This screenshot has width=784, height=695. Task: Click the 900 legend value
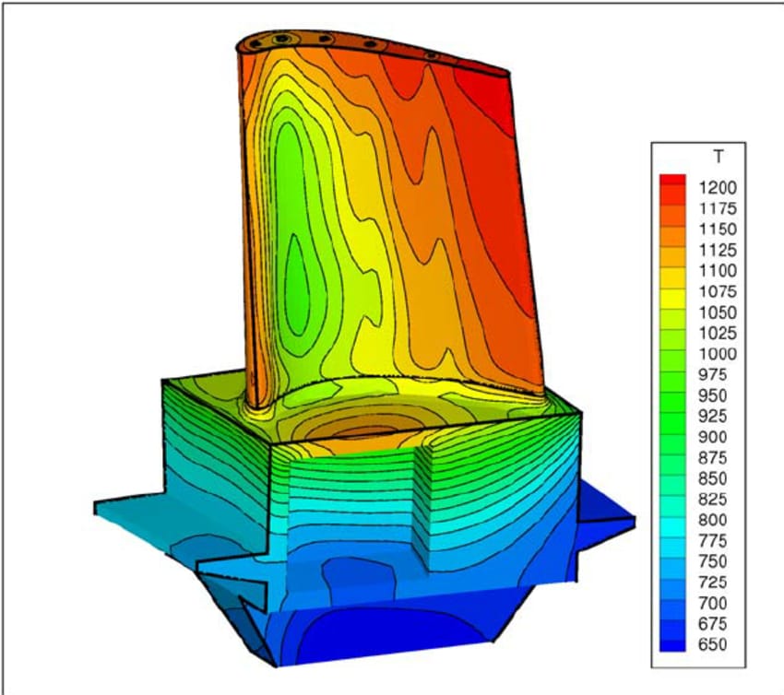(712, 437)
